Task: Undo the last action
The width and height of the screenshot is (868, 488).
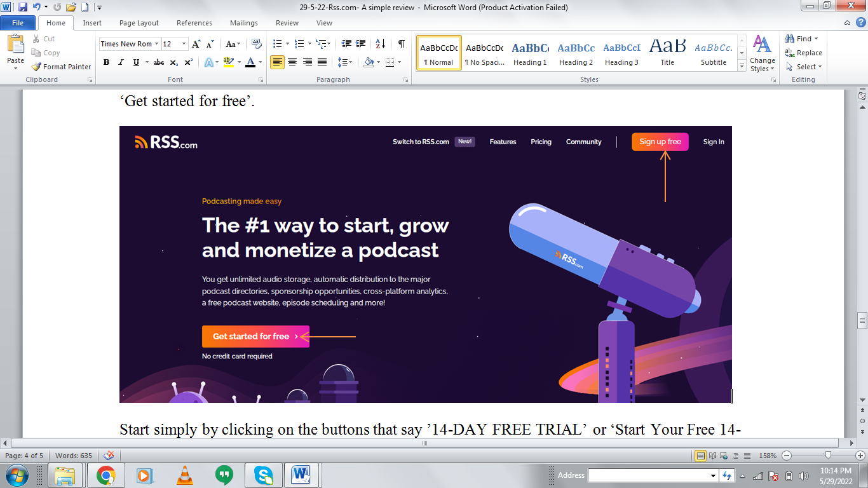Action: [x=37, y=8]
